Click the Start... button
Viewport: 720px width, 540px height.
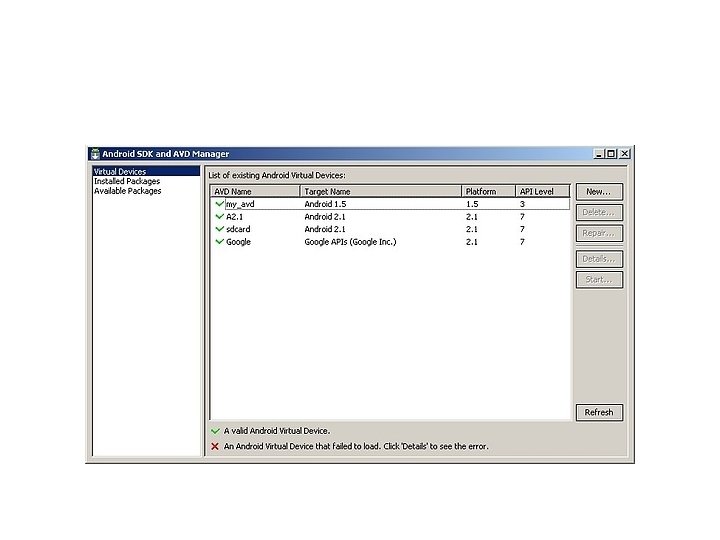(x=599, y=280)
